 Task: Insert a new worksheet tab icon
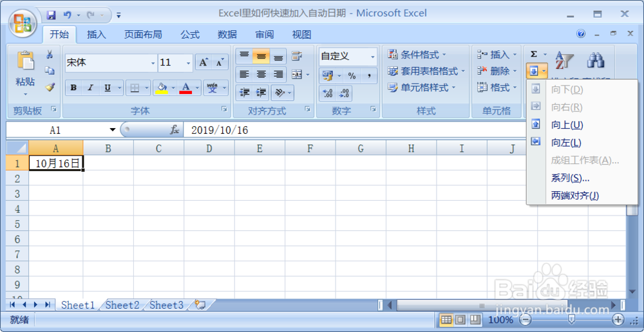200,304
